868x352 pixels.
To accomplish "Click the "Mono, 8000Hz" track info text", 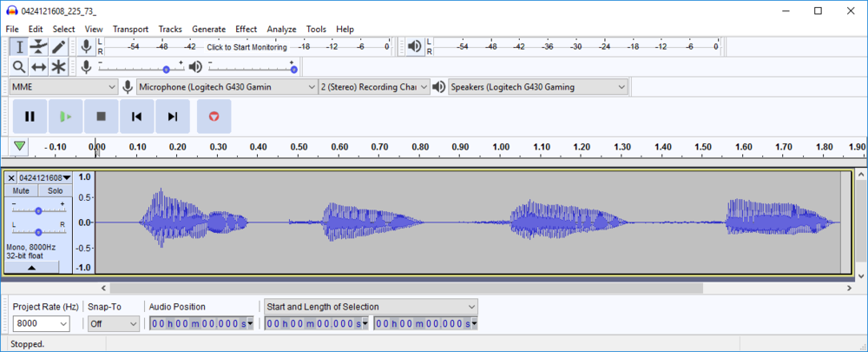I will (31, 247).
